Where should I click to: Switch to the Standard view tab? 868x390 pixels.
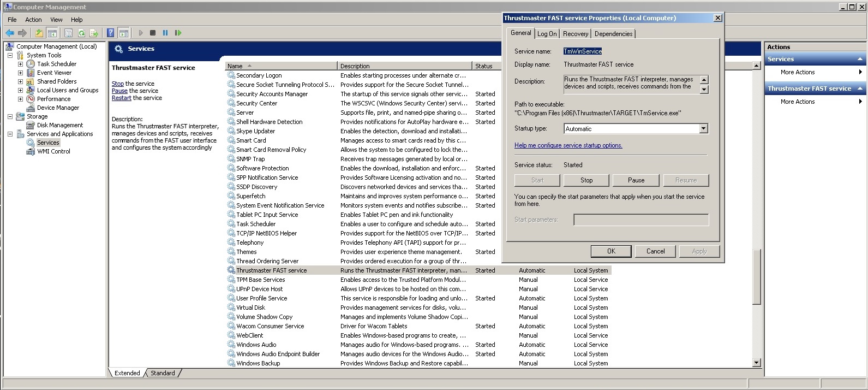tap(163, 373)
